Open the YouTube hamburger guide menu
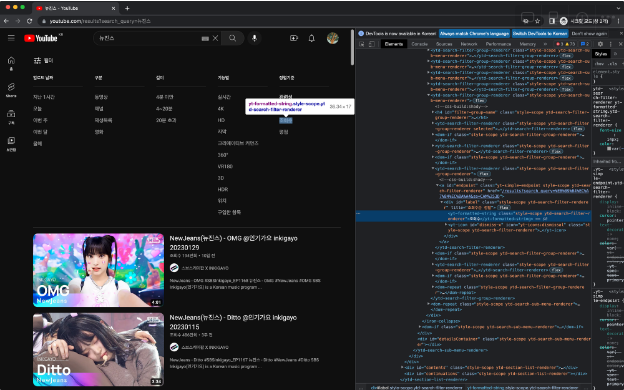 11,38
